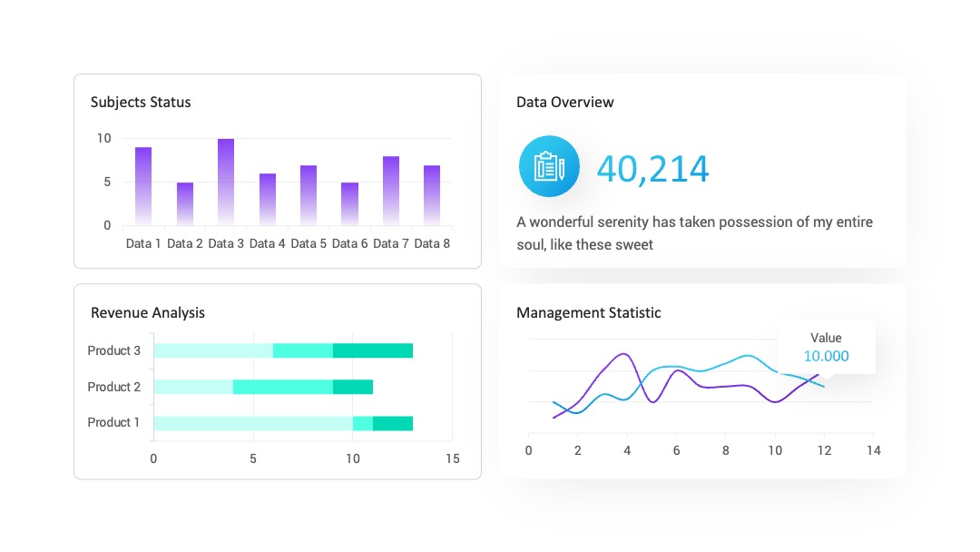
Task: Click the Data 7 bar
Action: (390, 191)
